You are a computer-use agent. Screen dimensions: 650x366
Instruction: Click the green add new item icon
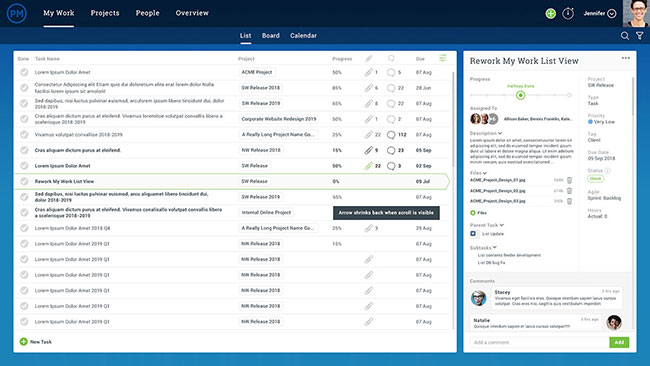coord(551,13)
